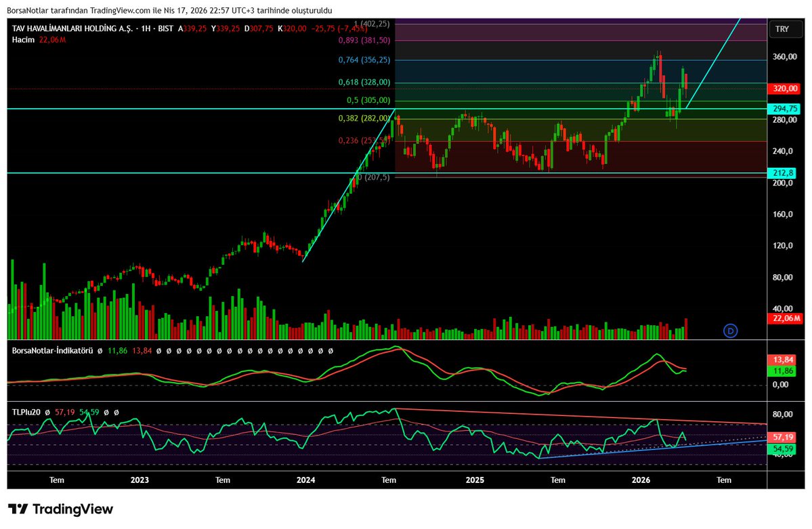812x529 pixels.
Task: Click the A339,25 open value
Action: pyautogui.click(x=192, y=29)
